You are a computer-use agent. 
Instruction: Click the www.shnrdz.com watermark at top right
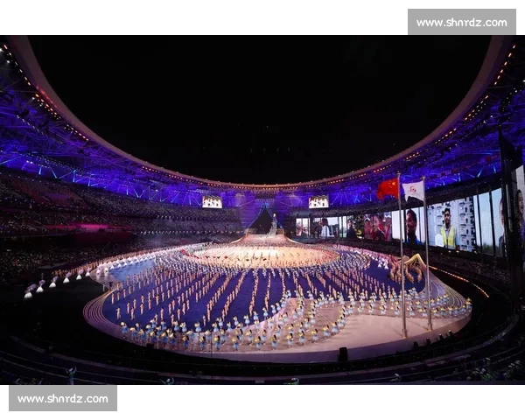pyautogui.click(x=462, y=22)
